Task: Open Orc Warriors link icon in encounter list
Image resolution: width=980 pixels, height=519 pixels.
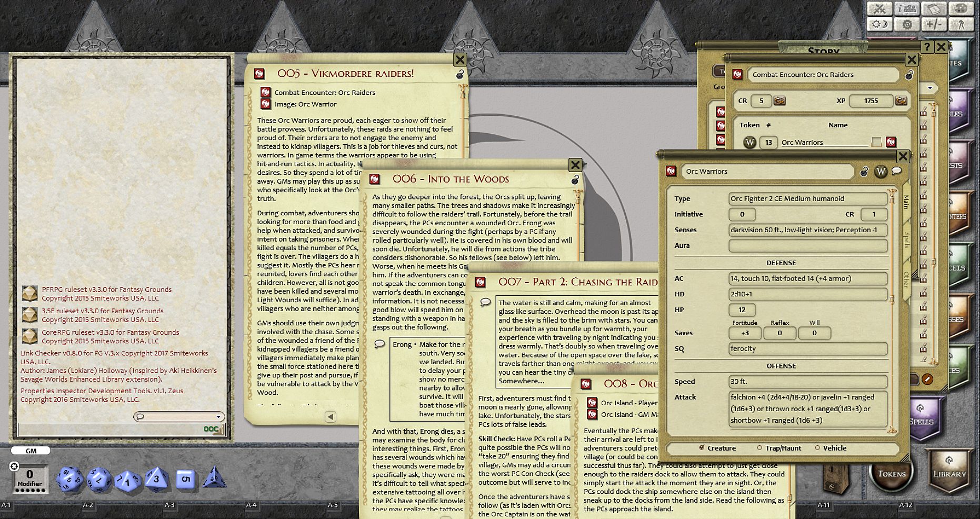Action: (x=891, y=142)
